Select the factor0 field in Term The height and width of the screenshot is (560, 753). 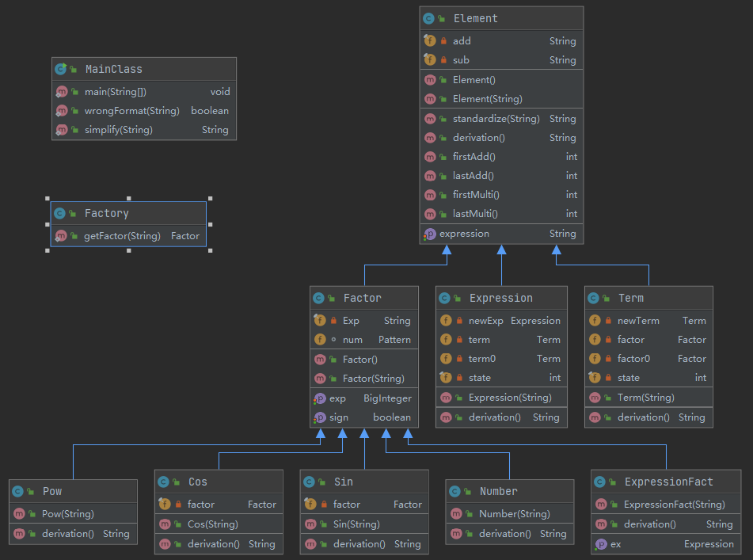(648, 359)
